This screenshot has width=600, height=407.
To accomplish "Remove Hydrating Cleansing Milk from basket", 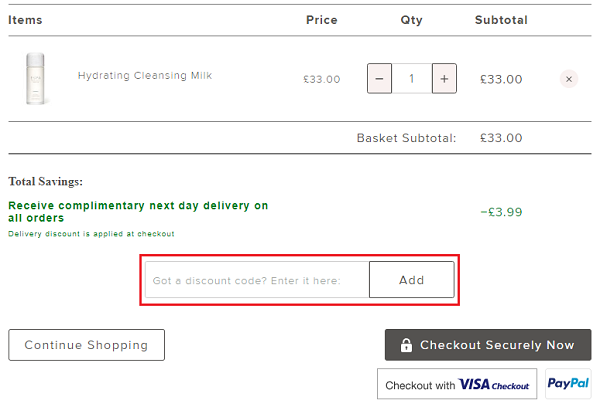I will [x=569, y=79].
